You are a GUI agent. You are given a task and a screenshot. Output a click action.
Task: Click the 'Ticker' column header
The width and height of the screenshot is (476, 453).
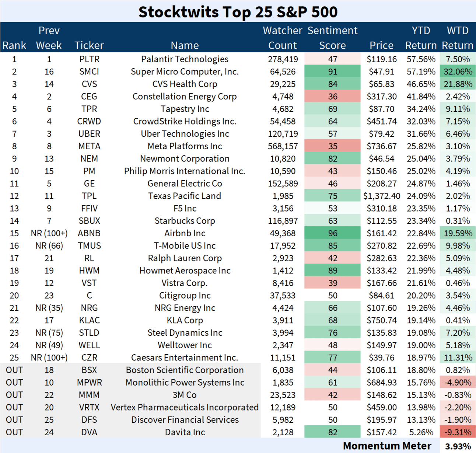click(89, 45)
